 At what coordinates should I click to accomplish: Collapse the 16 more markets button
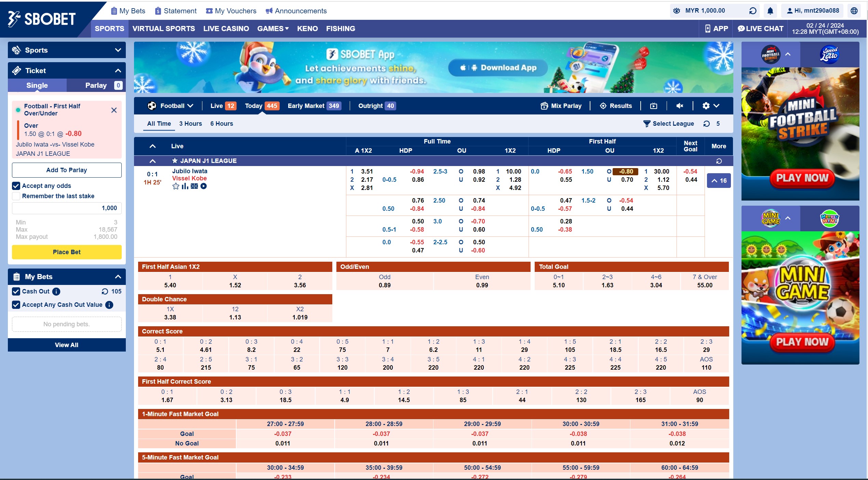pos(719,181)
